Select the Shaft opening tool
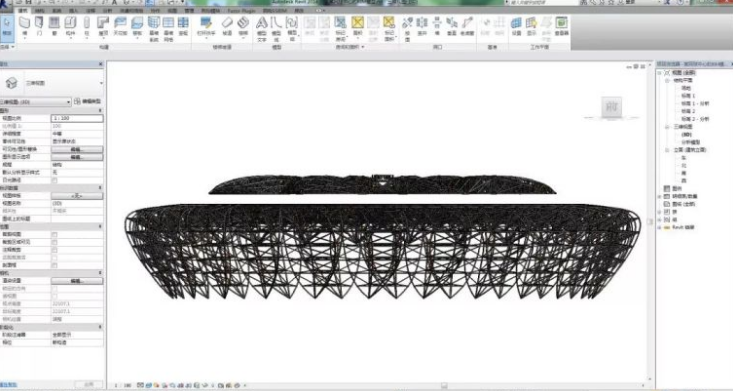 [422, 26]
